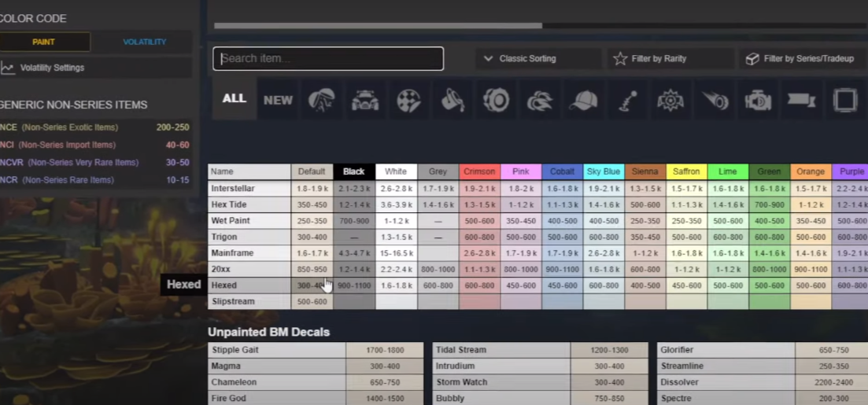Click the Slipstream Default 500-600 price
The height and width of the screenshot is (405, 868).
[312, 302]
